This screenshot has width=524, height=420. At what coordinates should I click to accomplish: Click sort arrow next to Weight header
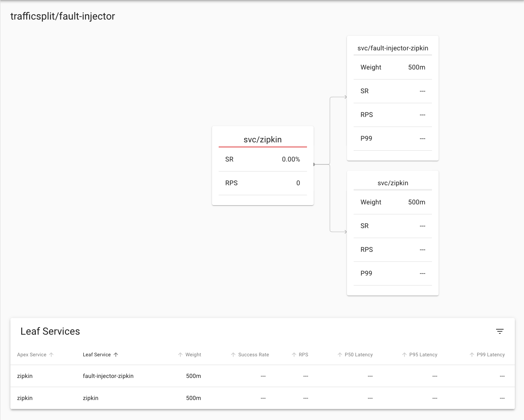point(180,355)
